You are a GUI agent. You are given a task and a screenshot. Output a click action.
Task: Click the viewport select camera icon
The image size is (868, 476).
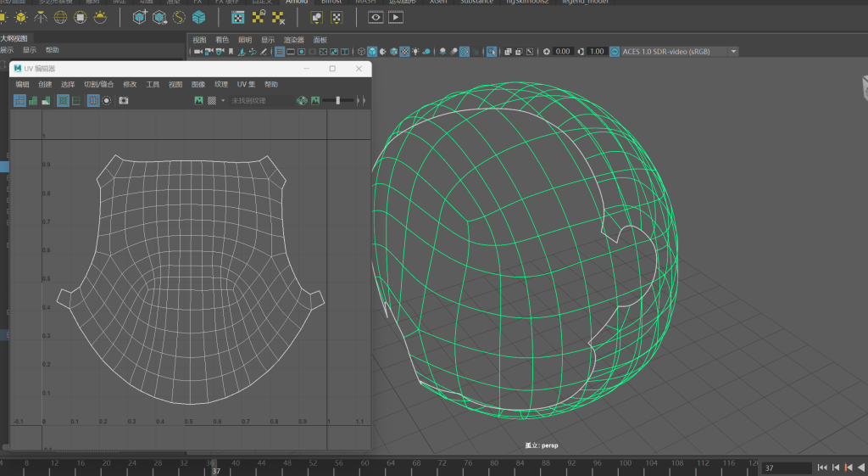point(198,52)
